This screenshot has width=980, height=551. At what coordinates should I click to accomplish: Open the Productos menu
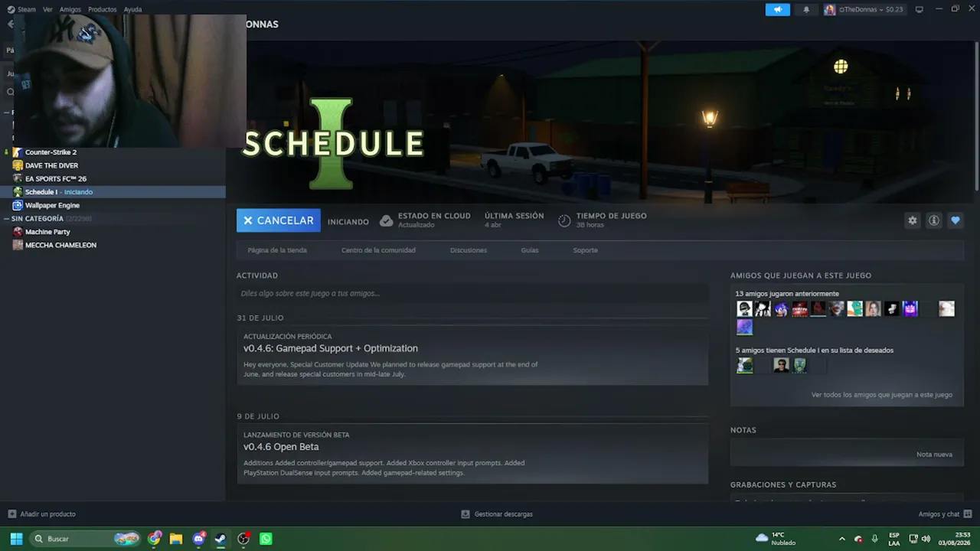[102, 9]
